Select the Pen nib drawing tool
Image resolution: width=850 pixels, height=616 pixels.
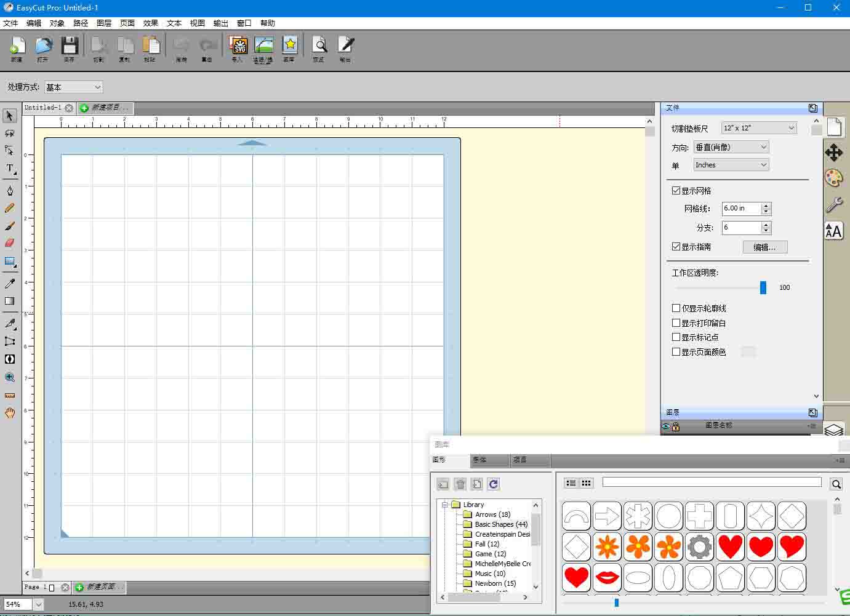pyautogui.click(x=10, y=191)
